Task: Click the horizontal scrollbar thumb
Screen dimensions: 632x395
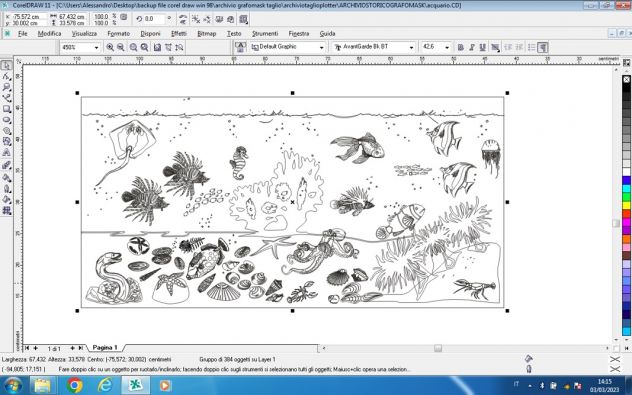Action: click(x=438, y=348)
